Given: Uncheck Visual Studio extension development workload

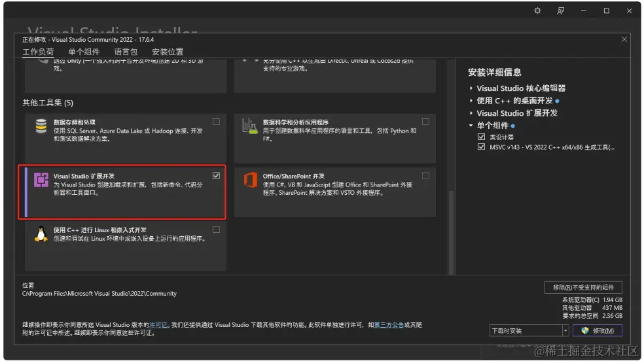Looking at the screenshot, I should pos(216,175).
